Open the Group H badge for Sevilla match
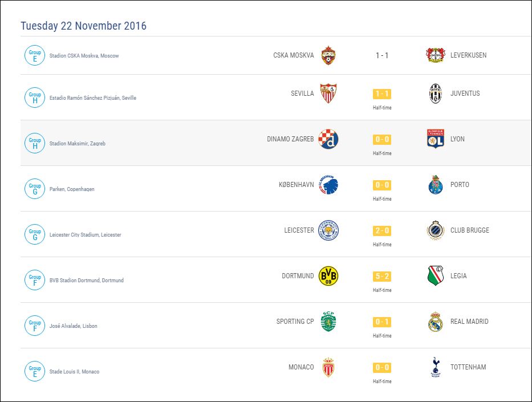 [x=34, y=98]
